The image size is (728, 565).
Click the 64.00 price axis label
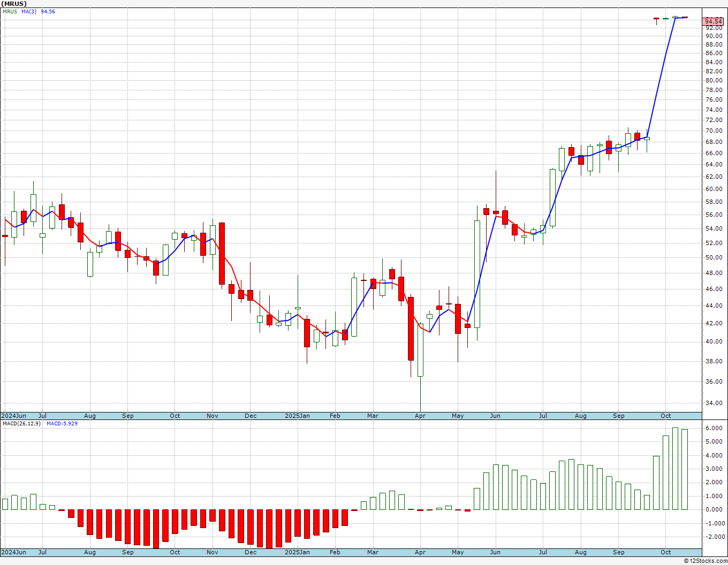tap(714, 165)
